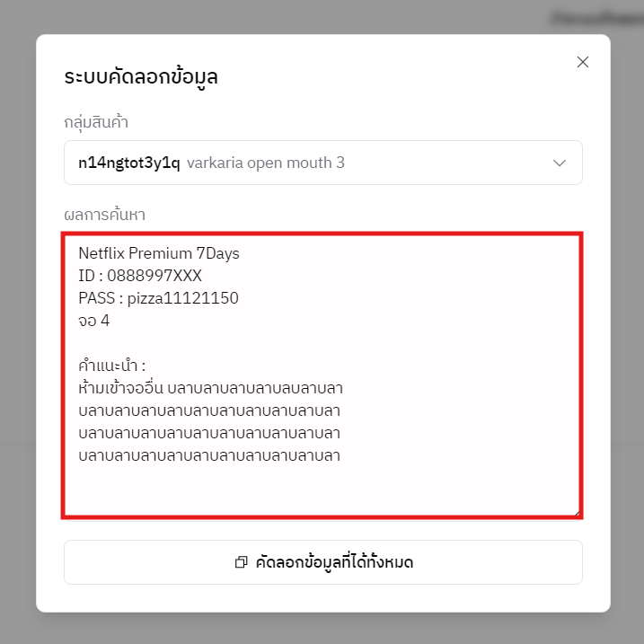Place cursor on the จอ 4 line

click(94, 321)
